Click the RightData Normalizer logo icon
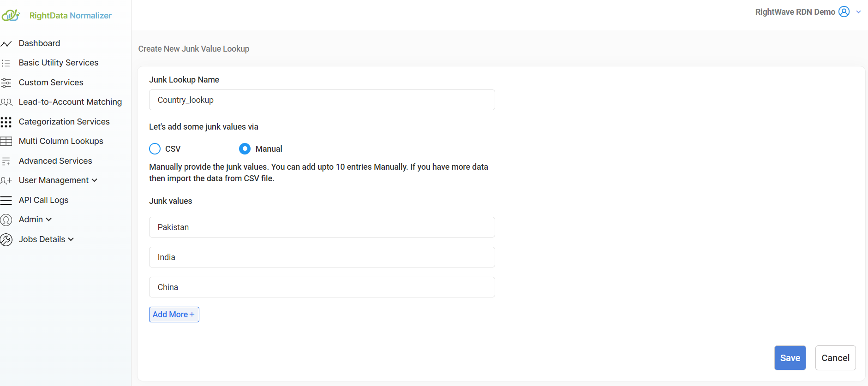868x386 pixels. coord(11,15)
